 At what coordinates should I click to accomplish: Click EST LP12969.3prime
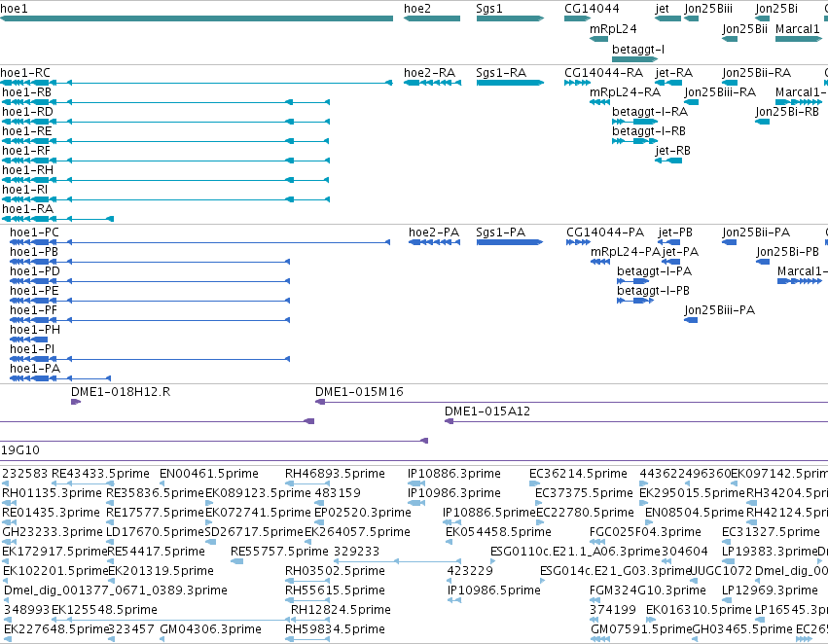770,590
